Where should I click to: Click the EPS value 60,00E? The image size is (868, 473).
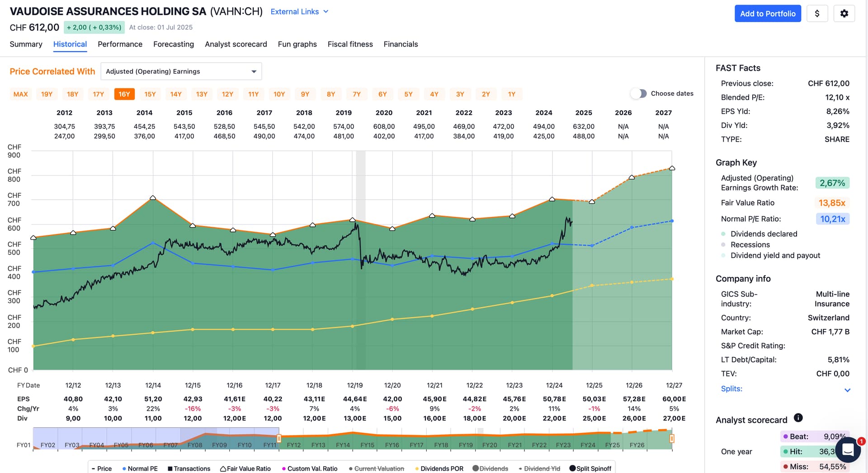(x=674, y=399)
